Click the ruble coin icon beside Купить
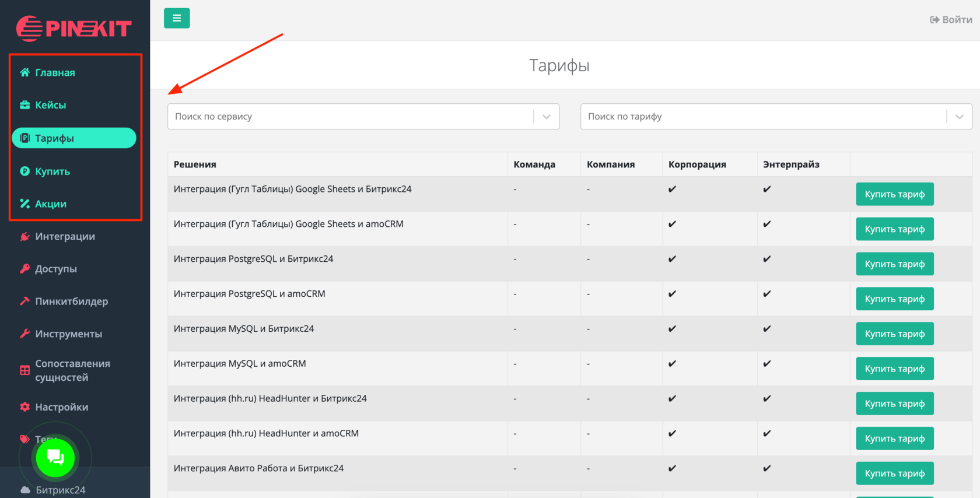 [x=24, y=171]
